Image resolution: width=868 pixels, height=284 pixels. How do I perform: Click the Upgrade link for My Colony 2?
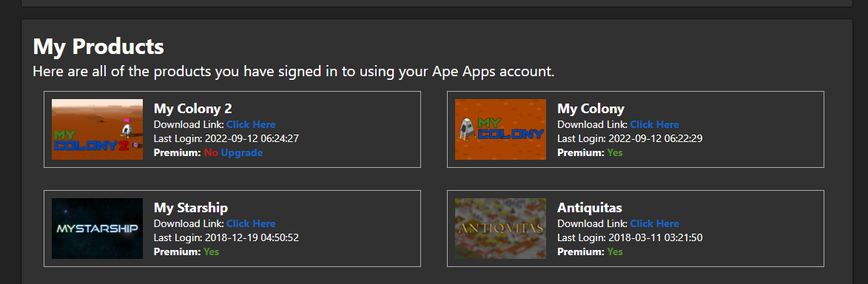click(242, 153)
